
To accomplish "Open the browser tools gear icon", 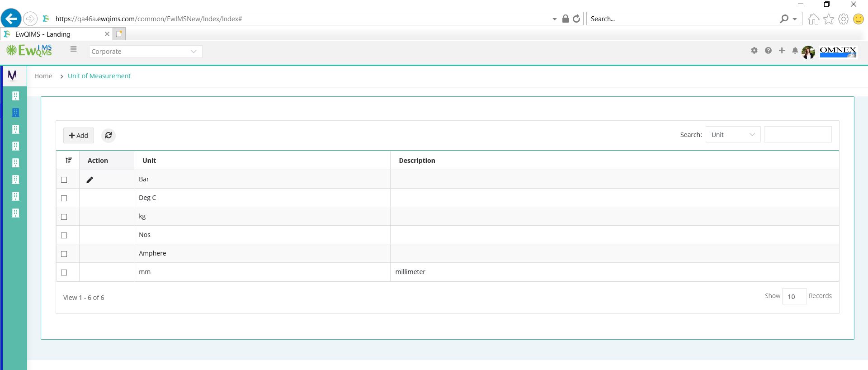I will pos(844,19).
